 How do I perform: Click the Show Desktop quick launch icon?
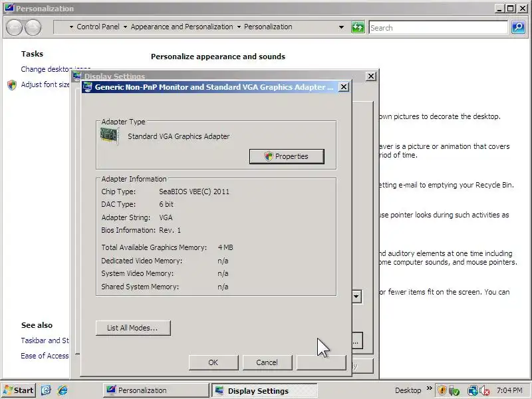(x=46, y=390)
